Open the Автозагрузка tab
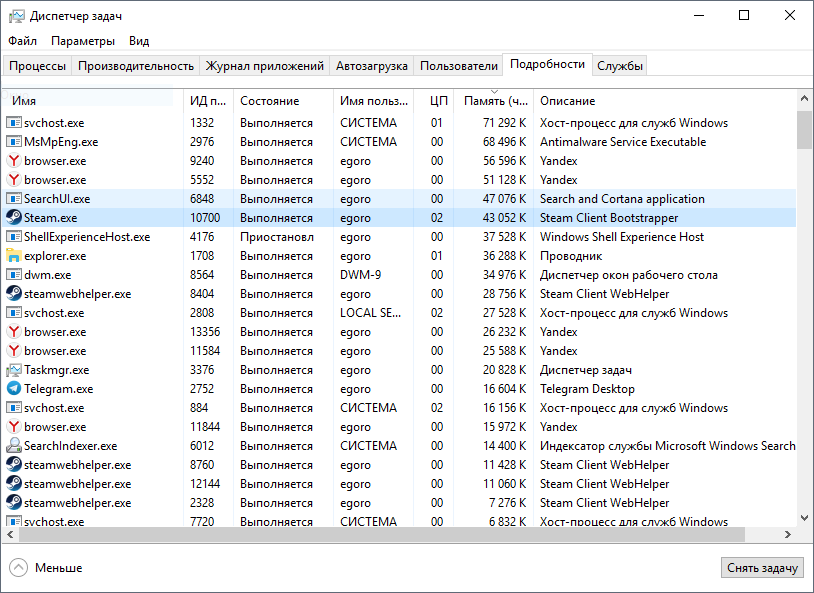The height and width of the screenshot is (593, 814). 371,66
